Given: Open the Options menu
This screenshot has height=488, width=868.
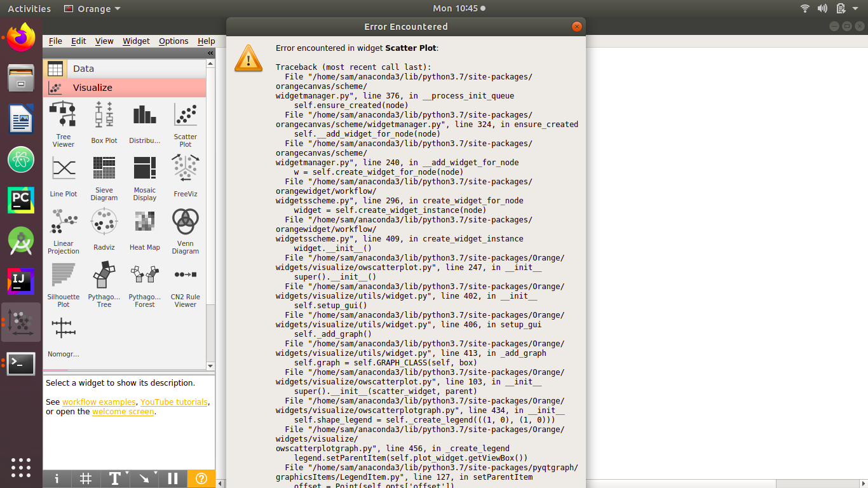Looking at the screenshot, I should pos(173,41).
